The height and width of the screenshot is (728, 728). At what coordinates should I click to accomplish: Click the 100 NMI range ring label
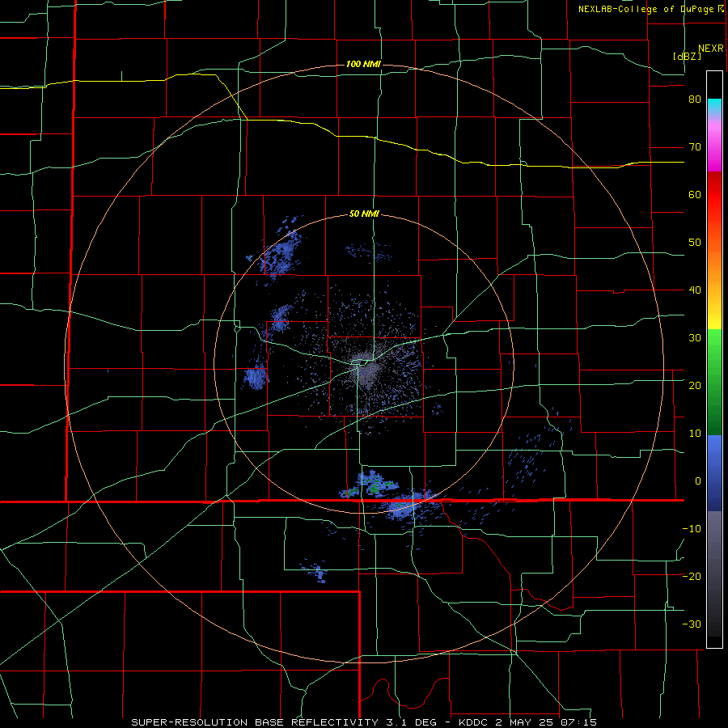pos(363,64)
